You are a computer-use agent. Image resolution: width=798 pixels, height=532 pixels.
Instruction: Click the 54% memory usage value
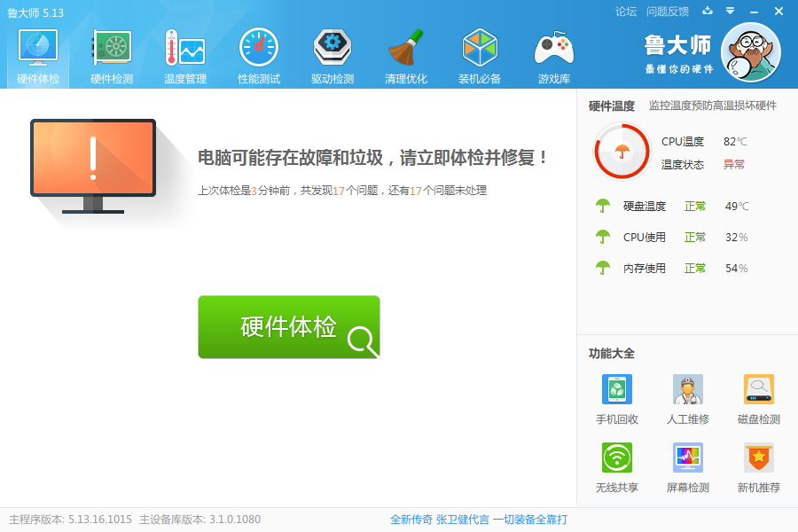[x=737, y=269]
